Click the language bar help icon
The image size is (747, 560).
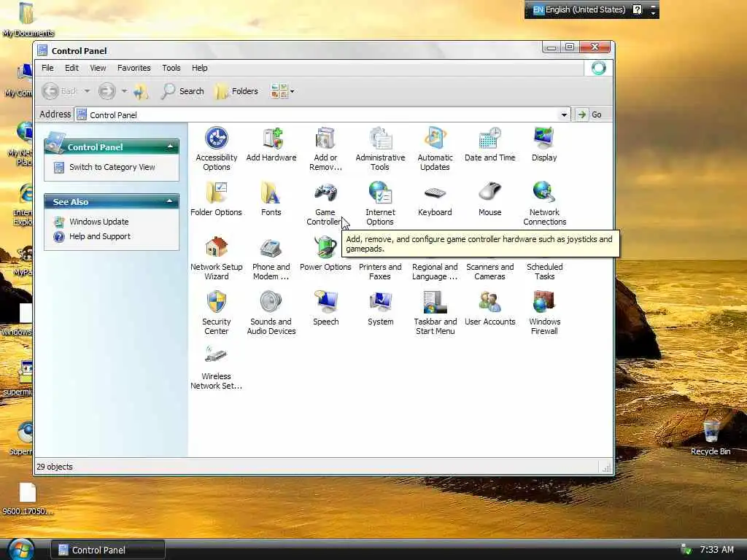pos(638,9)
